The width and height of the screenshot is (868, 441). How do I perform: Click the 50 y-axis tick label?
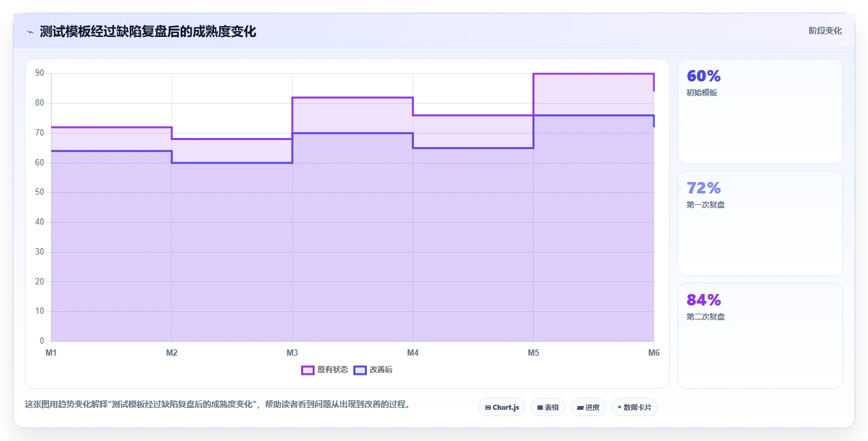[39, 192]
